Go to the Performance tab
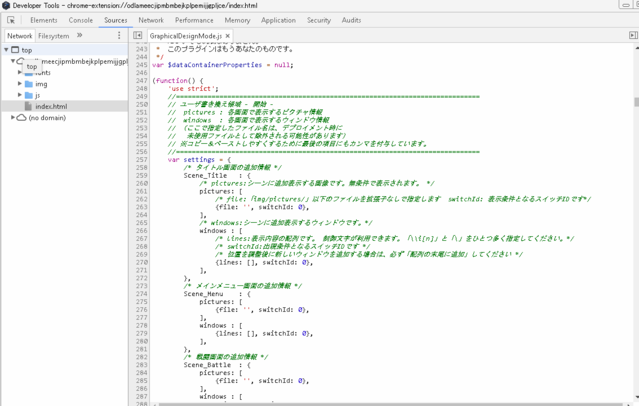This screenshot has height=406, width=639. point(194,20)
